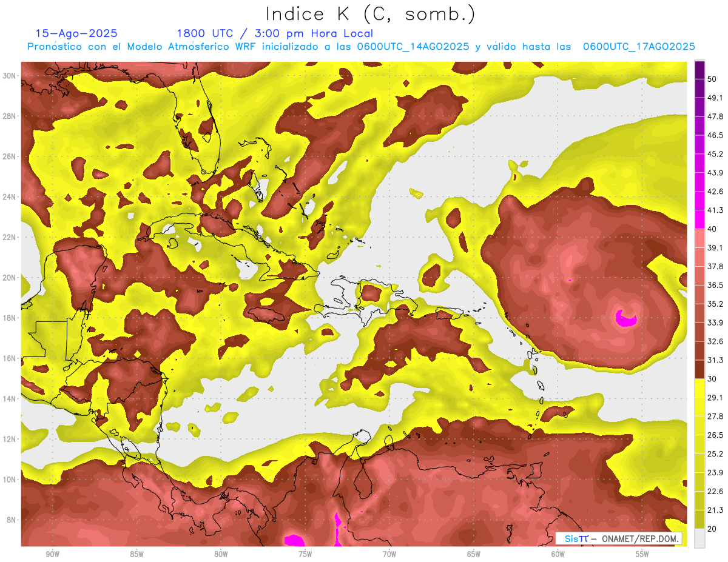Click the '20' value on the color scale
728x562 pixels.
click(x=712, y=529)
